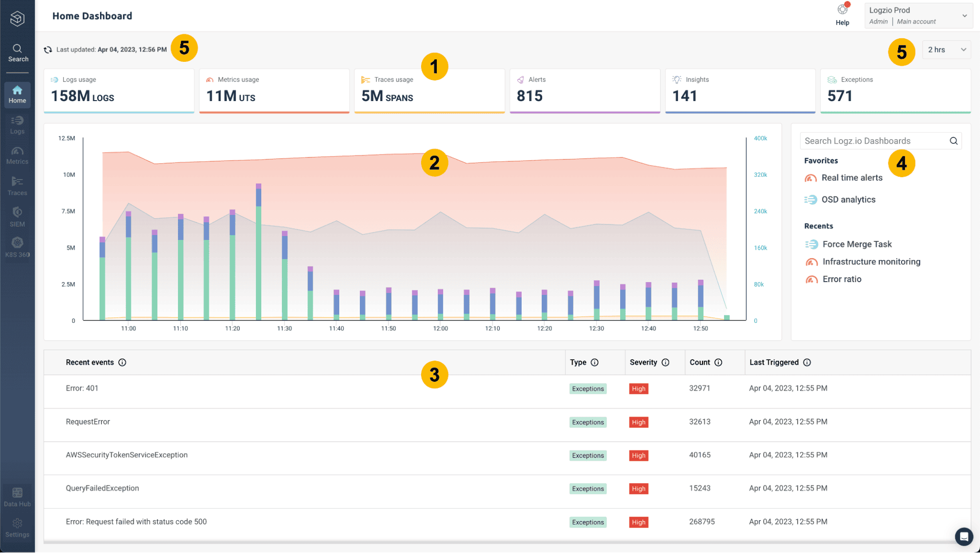This screenshot has height=553, width=980.
Task: Click the info icon next to Severity column
Action: pyautogui.click(x=665, y=362)
